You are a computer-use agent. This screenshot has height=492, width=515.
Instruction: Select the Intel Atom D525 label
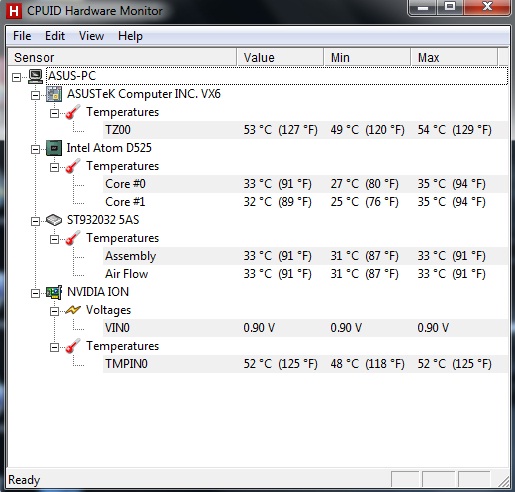coord(109,148)
